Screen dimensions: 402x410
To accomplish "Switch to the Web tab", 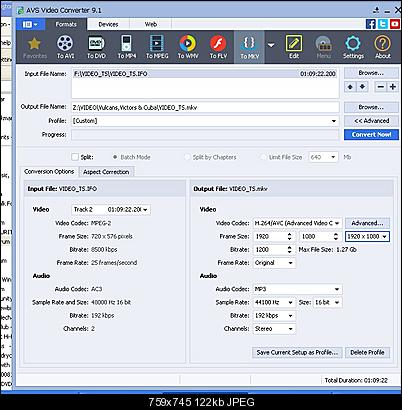I will tap(151, 24).
